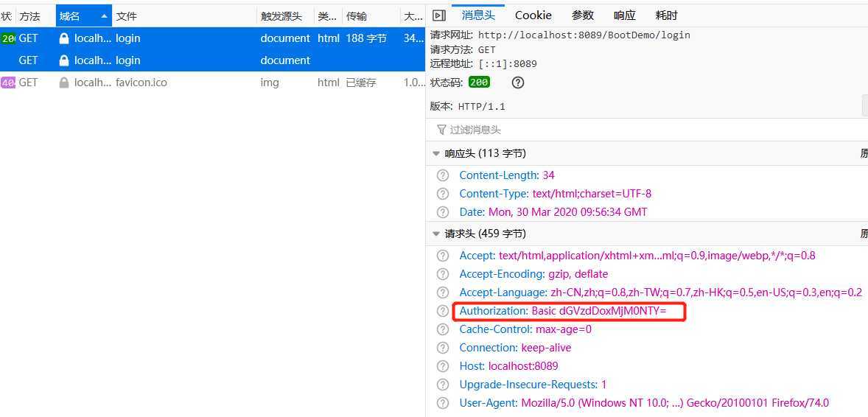868x417 pixels.
Task: Select the favicon.ico request row
Action: point(212,83)
